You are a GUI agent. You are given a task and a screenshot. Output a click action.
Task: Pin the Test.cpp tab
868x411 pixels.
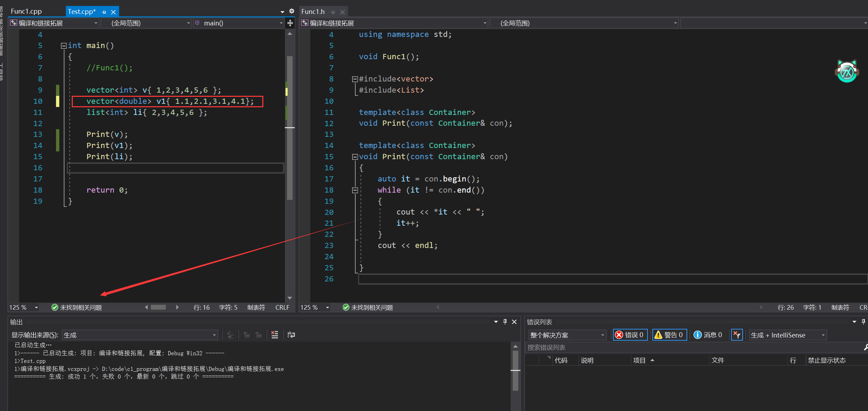[104, 12]
